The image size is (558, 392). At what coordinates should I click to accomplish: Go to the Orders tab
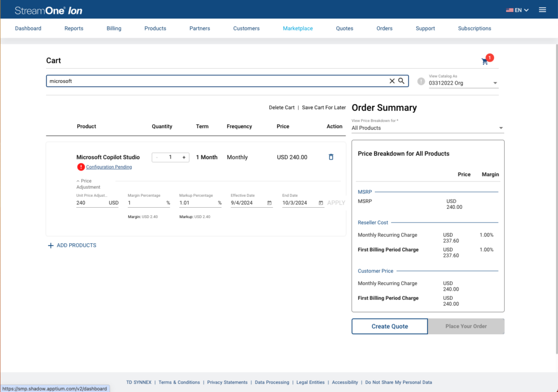(x=384, y=28)
